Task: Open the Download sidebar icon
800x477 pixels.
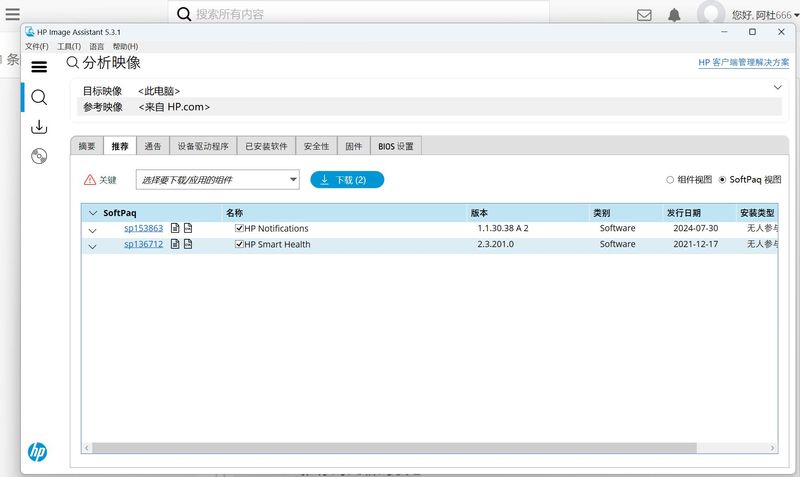Action: (39, 127)
